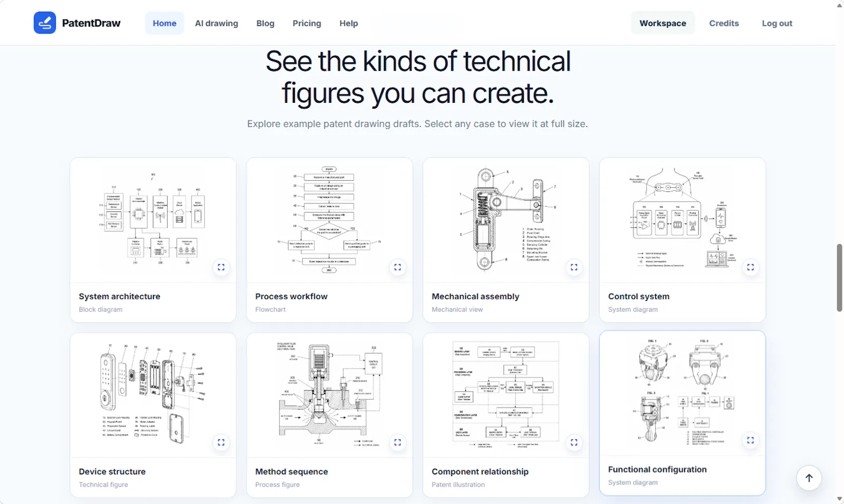The height and width of the screenshot is (504, 844).
Task: Expand the System architecture figure to full size
Action: [221, 267]
